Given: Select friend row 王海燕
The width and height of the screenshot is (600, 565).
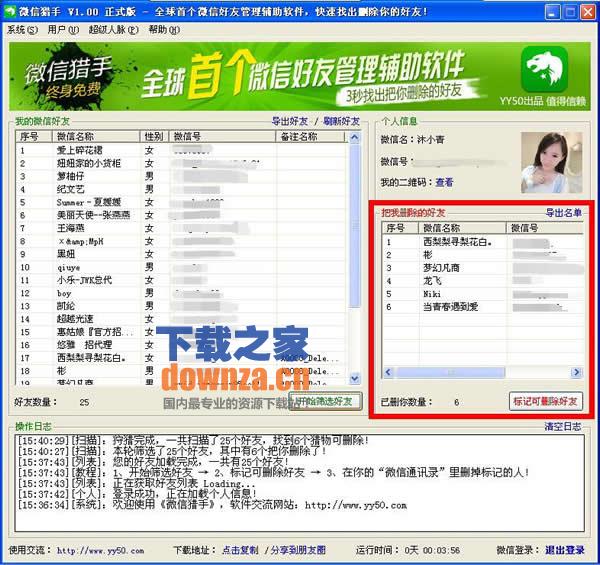Looking at the screenshot, I should 182,228.
